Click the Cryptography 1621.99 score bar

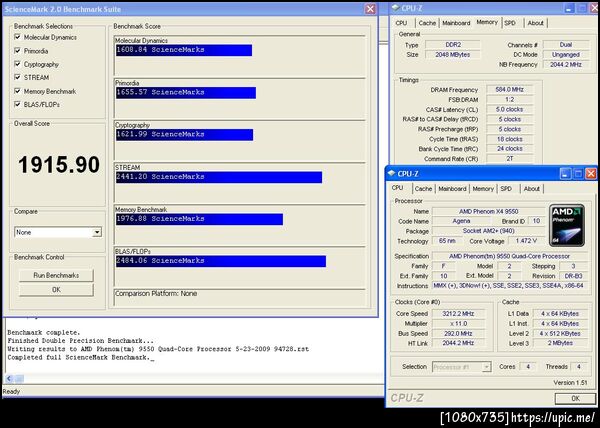[184, 134]
